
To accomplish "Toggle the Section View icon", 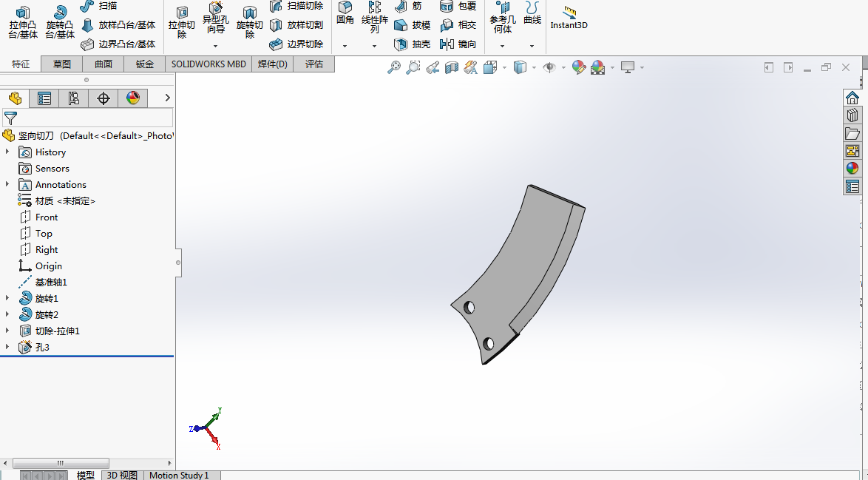I will pyautogui.click(x=452, y=67).
